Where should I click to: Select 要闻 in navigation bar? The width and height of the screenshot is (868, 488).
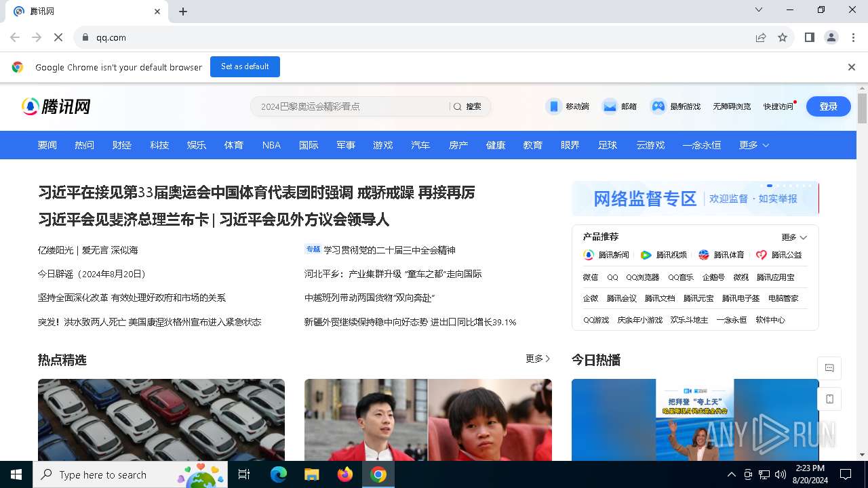pos(47,145)
